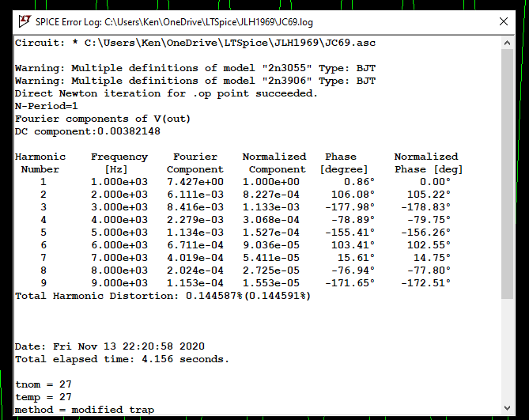Click the normalized value 1.553e-05
The image size is (529, 420).
coord(271,283)
